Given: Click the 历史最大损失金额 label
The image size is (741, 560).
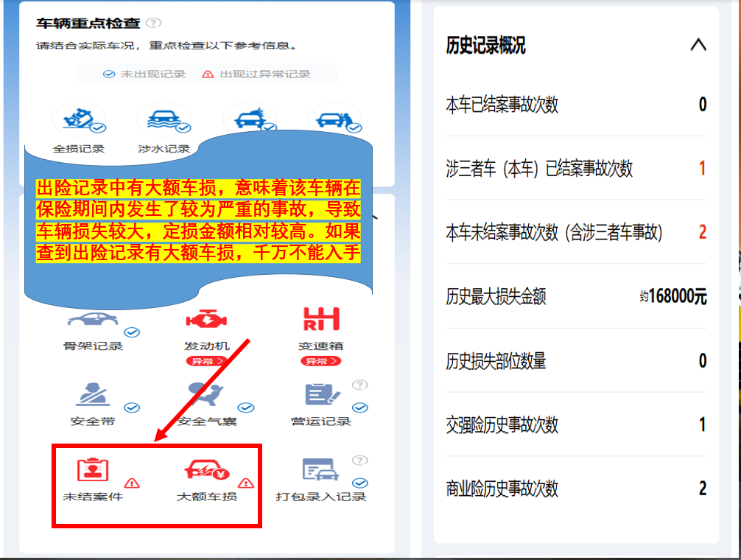Looking at the screenshot, I should [x=496, y=297].
